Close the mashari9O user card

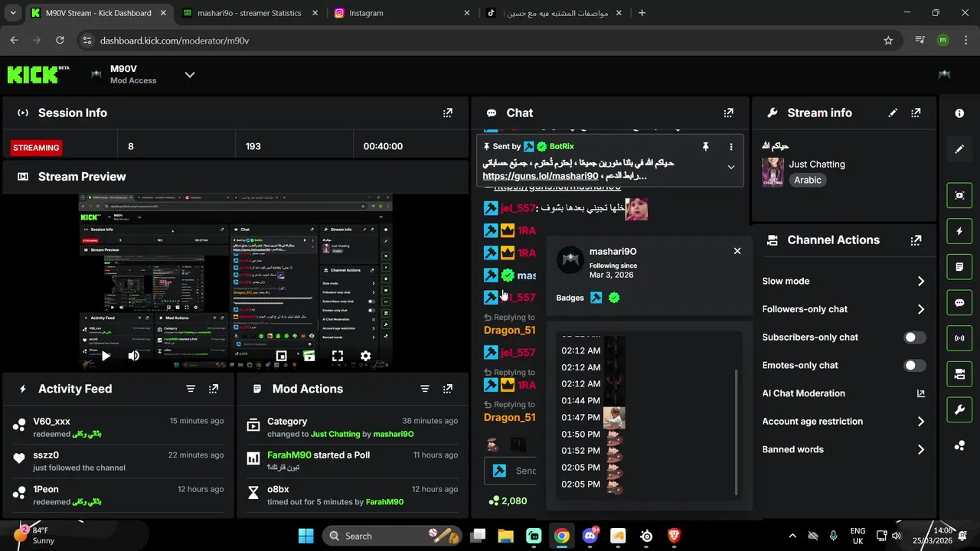(737, 251)
